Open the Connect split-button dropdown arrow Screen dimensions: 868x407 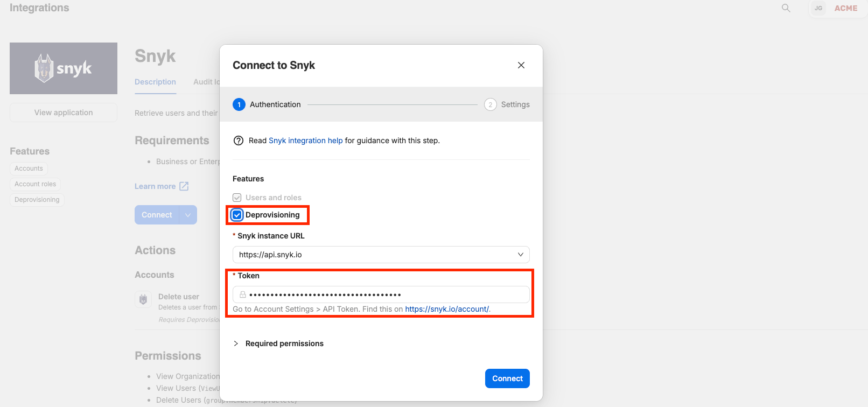(188, 215)
